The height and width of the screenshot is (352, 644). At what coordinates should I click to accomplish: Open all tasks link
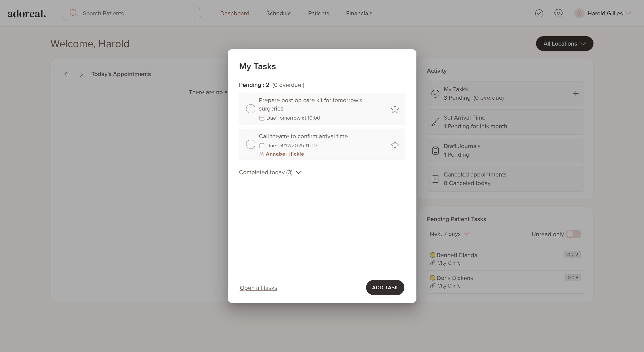coord(258,288)
